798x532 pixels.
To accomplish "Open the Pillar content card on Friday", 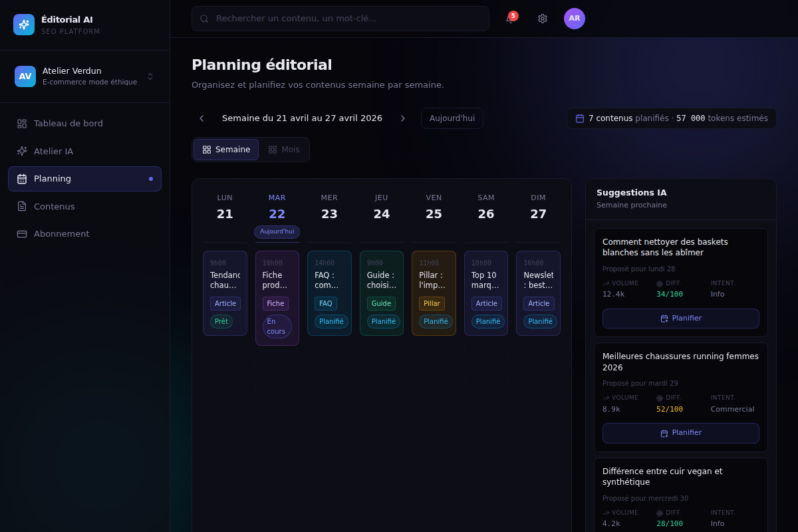I will [434, 293].
